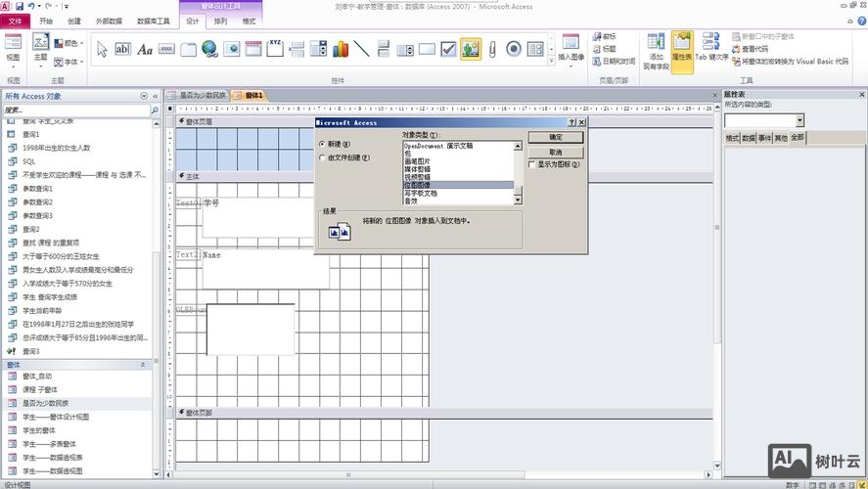868x489 pixels.
Task: Click the Undo icon in quick access toolbar
Action: (x=31, y=6)
